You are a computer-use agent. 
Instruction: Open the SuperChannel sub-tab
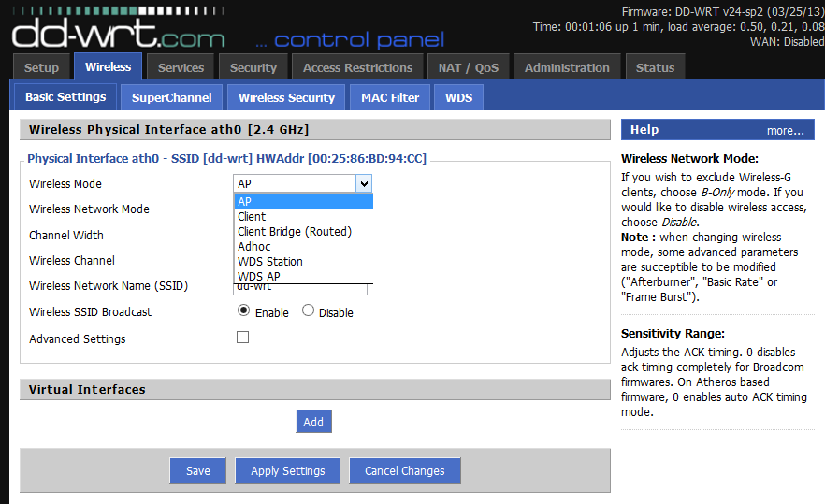coord(171,97)
